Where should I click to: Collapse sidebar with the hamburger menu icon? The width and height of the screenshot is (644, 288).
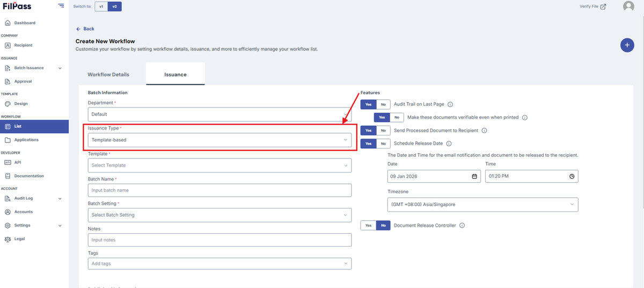pyautogui.click(x=61, y=6)
